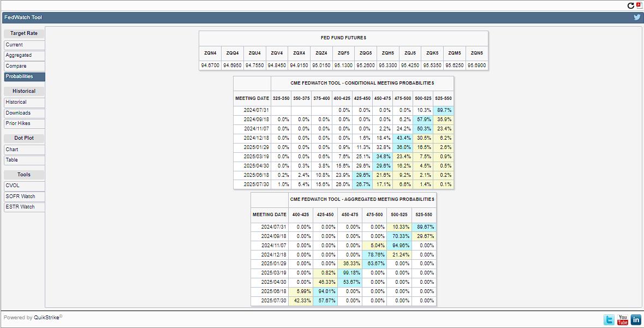
Task: Open the Downloads section
Action: (25, 113)
